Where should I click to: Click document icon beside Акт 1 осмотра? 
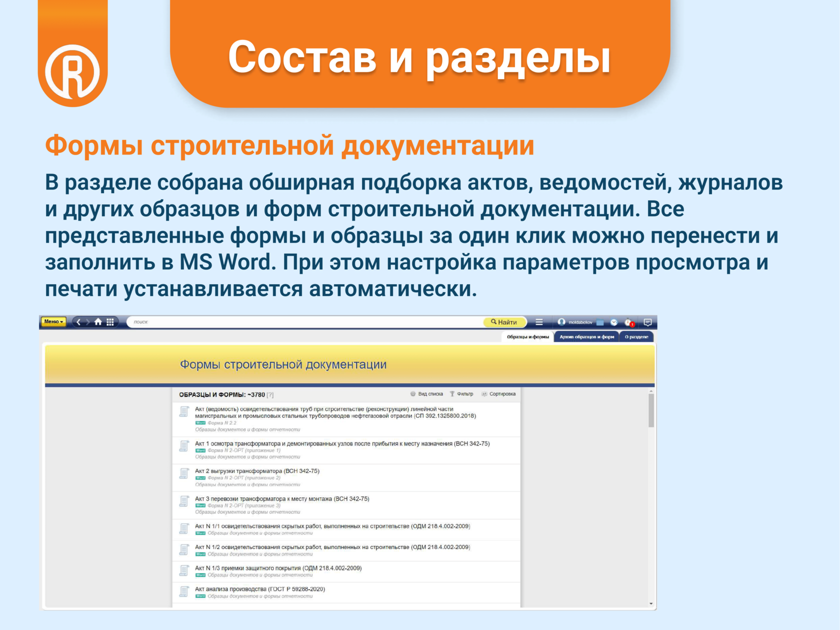point(184,445)
